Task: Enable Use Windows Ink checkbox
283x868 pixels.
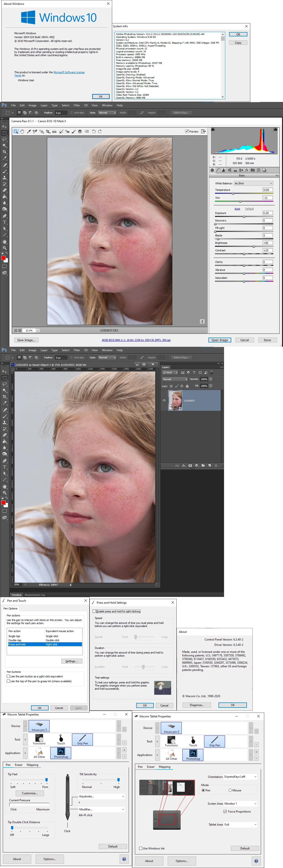Action: (141, 848)
